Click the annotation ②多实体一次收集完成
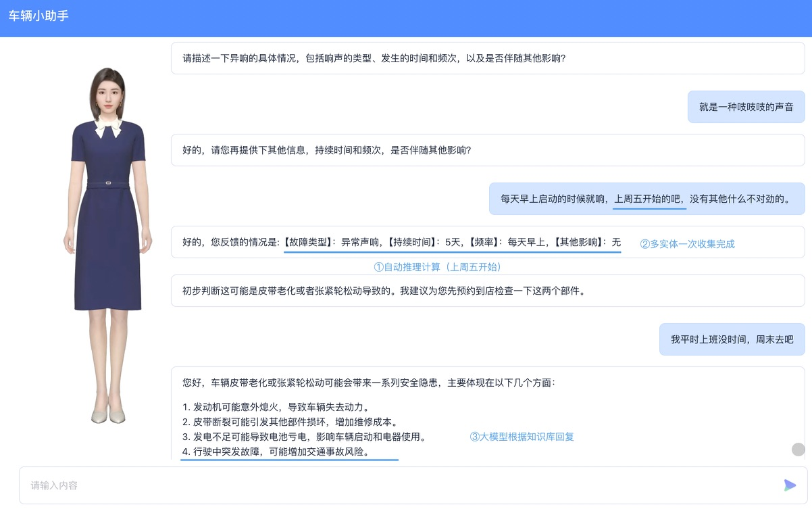Screen dimensions: 812x509 (x=687, y=244)
